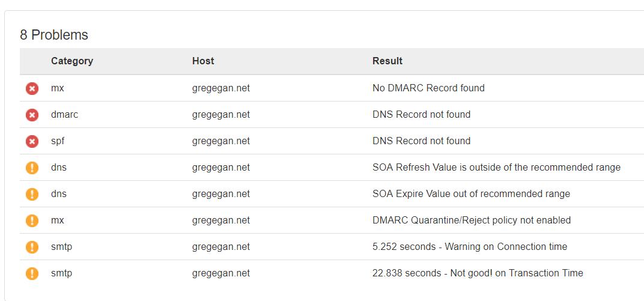Click warning icon for Transaction Time row
Viewport: 644px width, 301px height.
click(32, 273)
